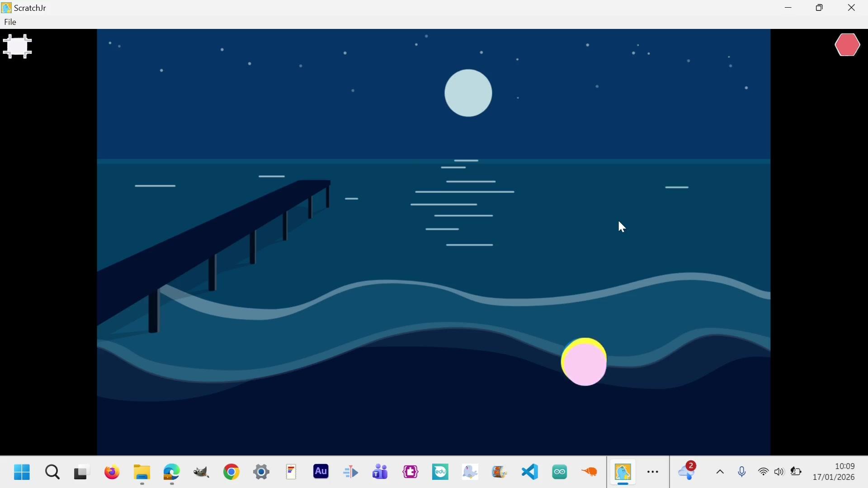
Task: Open Arduino IDE from taskbar
Action: [560, 472]
